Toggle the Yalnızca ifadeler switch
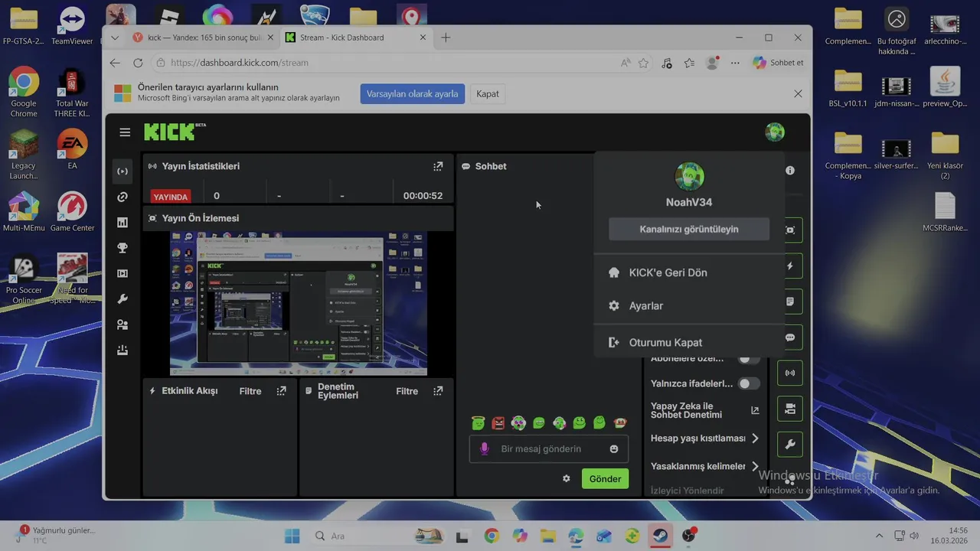The height and width of the screenshot is (551, 980). pyautogui.click(x=748, y=383)
